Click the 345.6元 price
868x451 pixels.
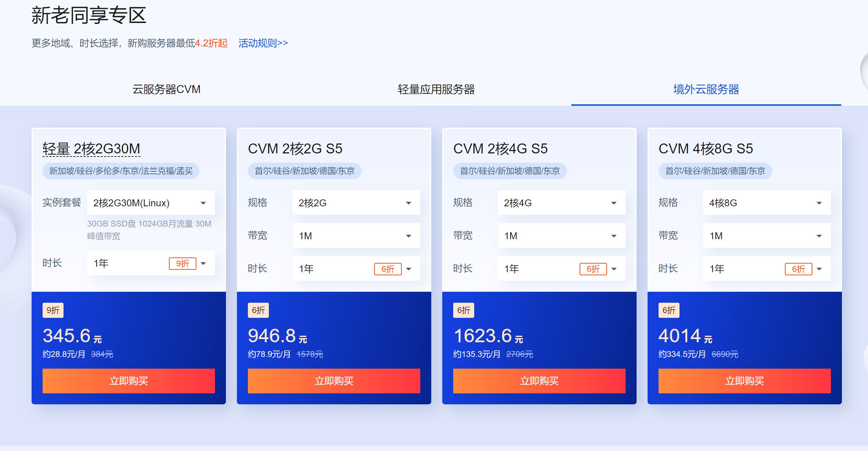tap(72, 336)
